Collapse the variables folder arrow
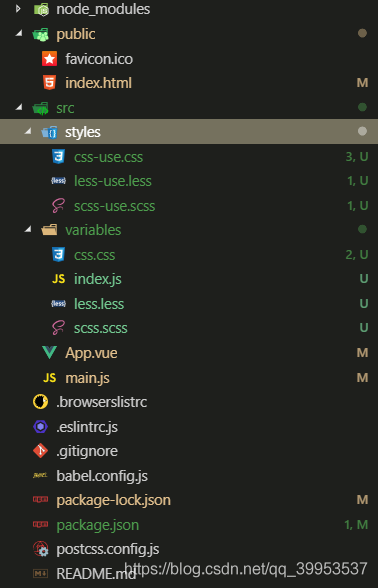Screen dimensions: 378x588 pos(27,230)
